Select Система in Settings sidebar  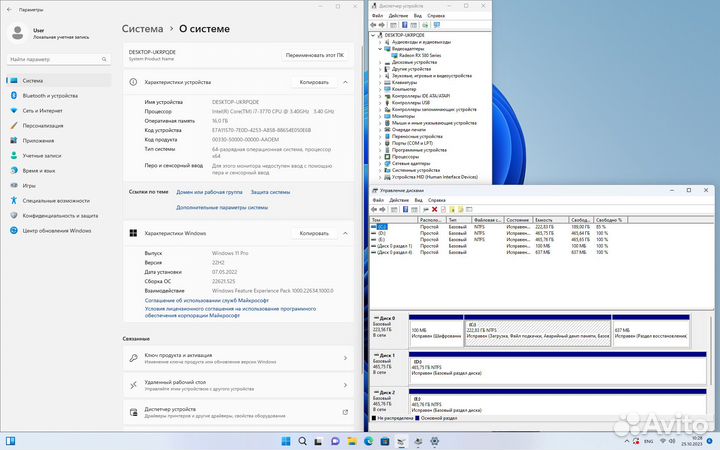pos(59,80)
